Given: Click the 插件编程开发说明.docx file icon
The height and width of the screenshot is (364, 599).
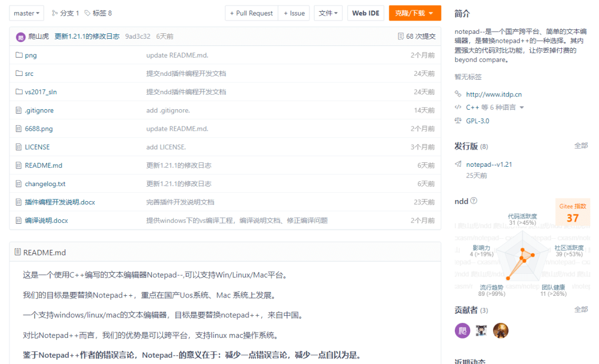Looking at the screenshot, I should 19,202.
